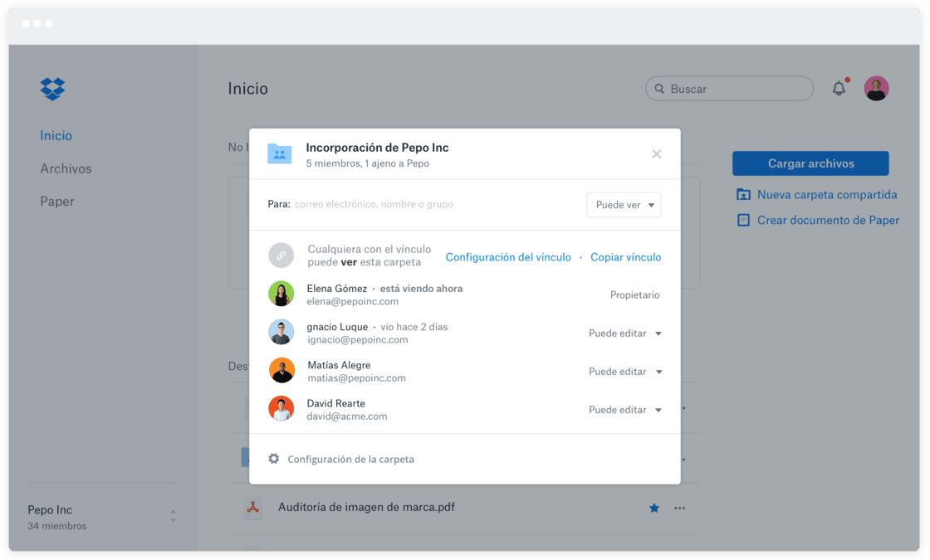Viewport: 930px width, 560px height.
Task: Go to Archivos in the sidebar
Action: (x=66, y=168)
